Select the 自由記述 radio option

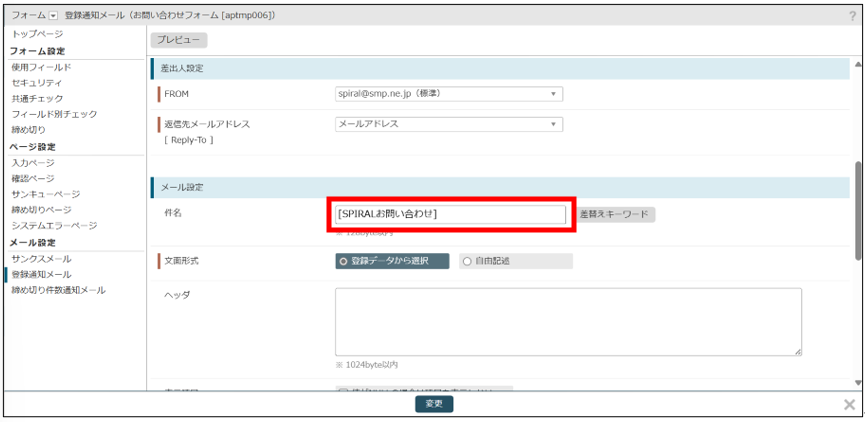[516, 261]
